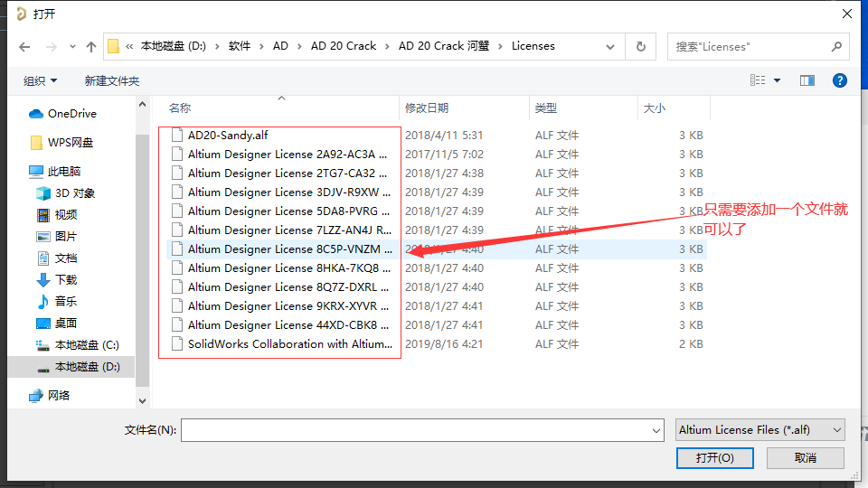868x488 pixels.
Task: Select 网络 in navigation pane
Action: pyautogui.click(x=49, y=395)
